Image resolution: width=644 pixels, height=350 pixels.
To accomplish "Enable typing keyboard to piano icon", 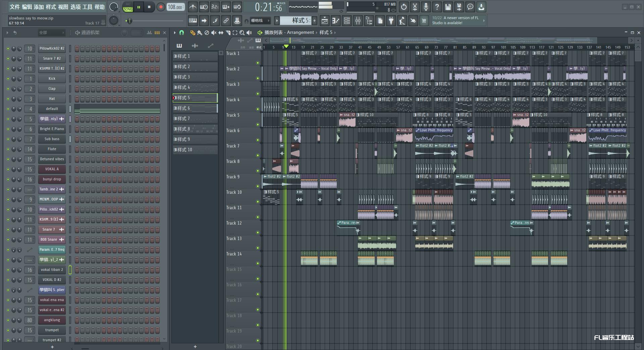I will 193,21.
